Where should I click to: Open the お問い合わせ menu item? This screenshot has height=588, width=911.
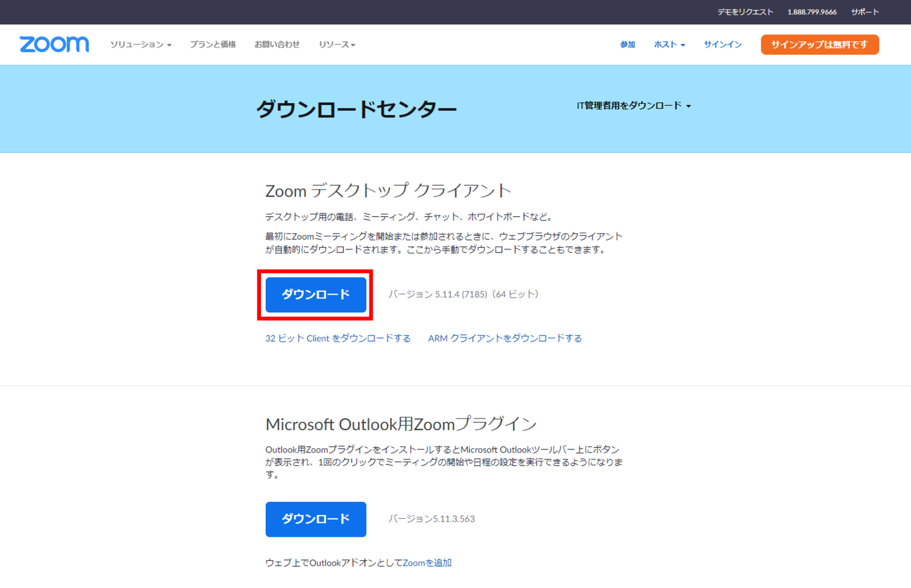tap(277, 45)
